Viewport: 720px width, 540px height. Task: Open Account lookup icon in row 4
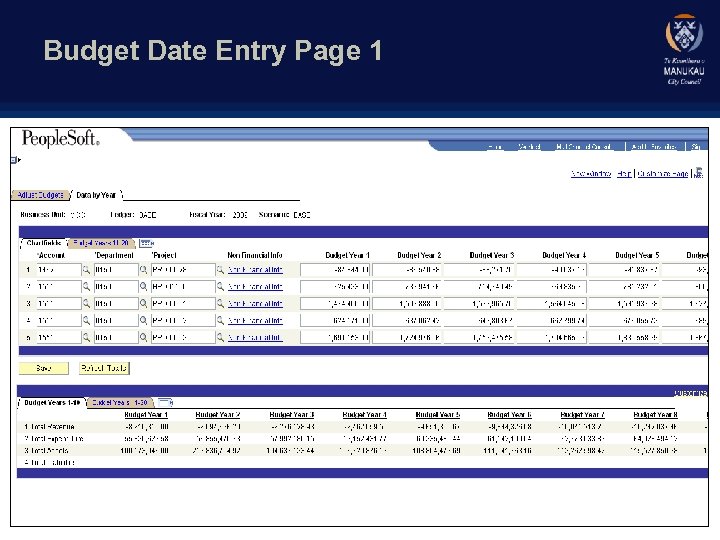click(86, 321)
